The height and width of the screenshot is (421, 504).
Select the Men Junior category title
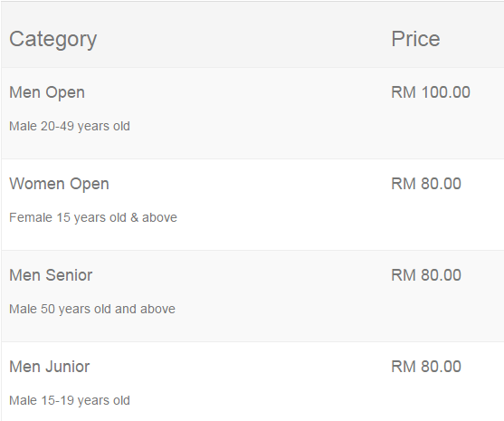pos(50,367)
